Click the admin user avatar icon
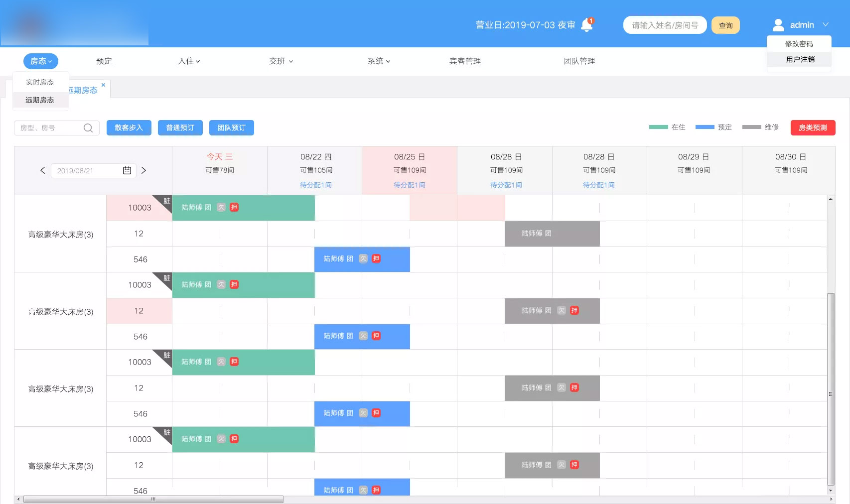The image size is (850, 504). pos(778,25)
